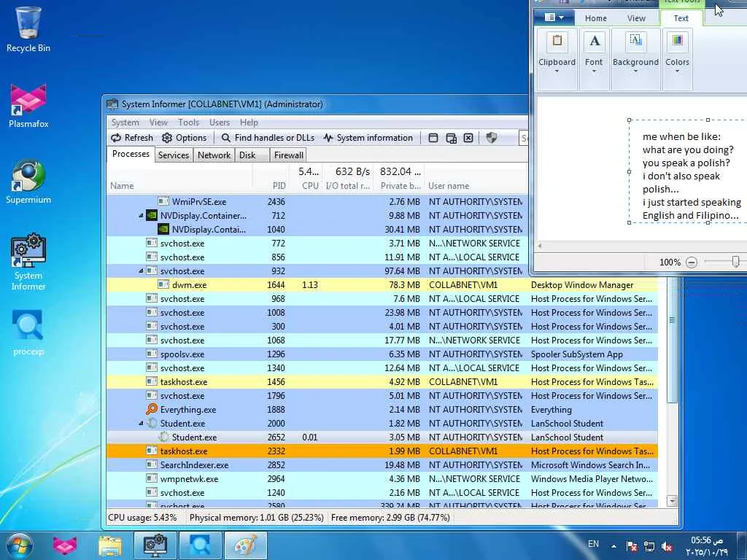Image resolution: width=747 pixels, height=560 pixels.
Task: Switch to the Disk tab
Action: click(x=252, y=155)
